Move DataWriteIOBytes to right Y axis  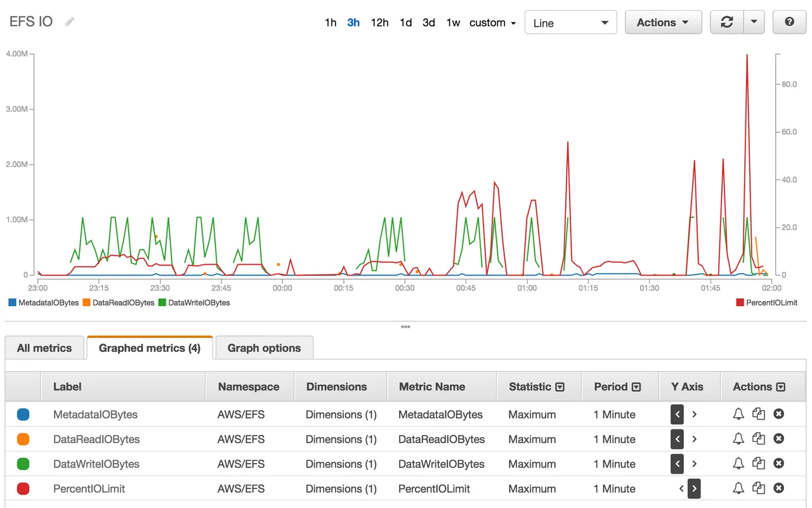(695, 464)
